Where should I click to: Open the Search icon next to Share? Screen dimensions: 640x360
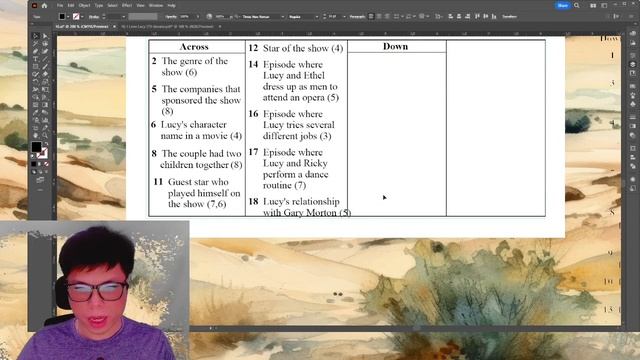[577, 5]
